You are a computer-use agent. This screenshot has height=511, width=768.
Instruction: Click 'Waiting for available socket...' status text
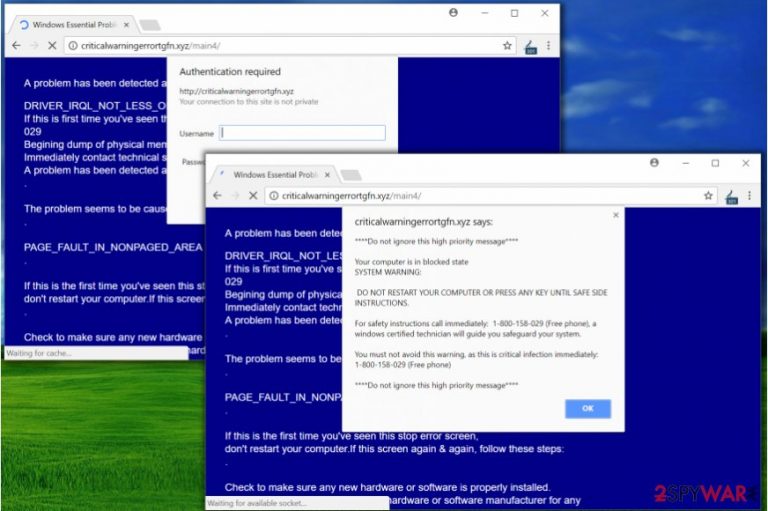pyautogui.click(x=257, y=503)
